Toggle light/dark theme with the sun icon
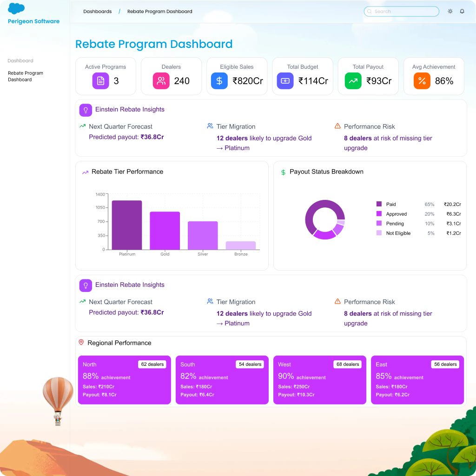 point(450,11)
